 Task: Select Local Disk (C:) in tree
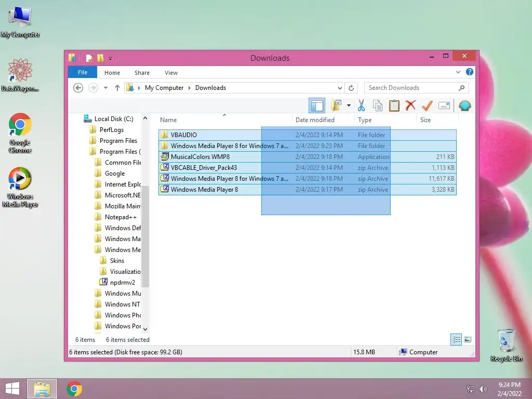coord(109,119)
